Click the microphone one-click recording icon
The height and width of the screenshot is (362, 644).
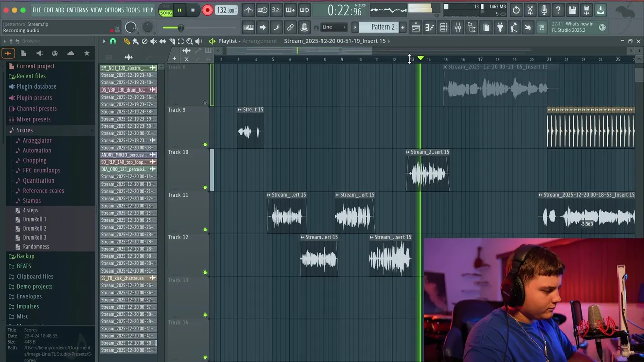(544, 10)
